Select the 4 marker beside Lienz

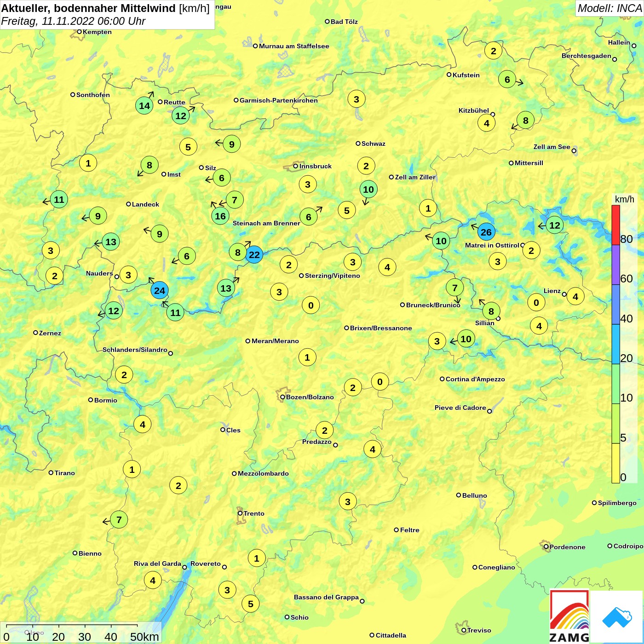click(x=575, y=297)
